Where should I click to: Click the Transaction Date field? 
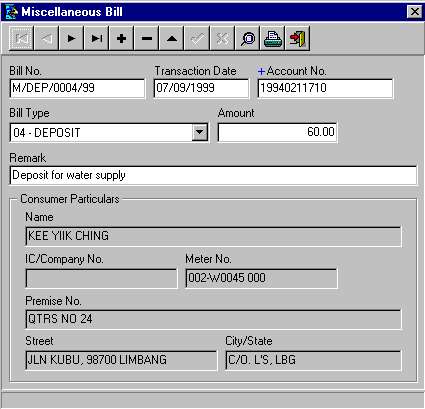coord(201,88)
